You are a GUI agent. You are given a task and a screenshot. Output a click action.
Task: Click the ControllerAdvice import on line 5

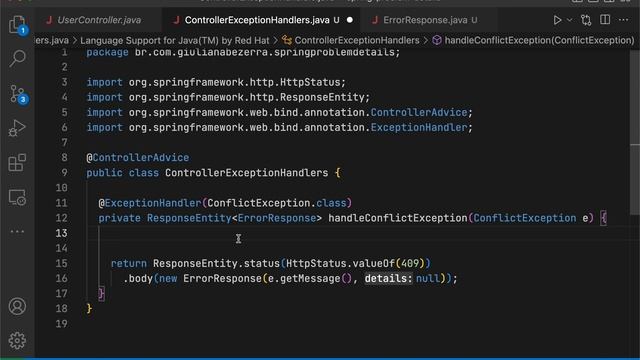[x=418, y=112]
